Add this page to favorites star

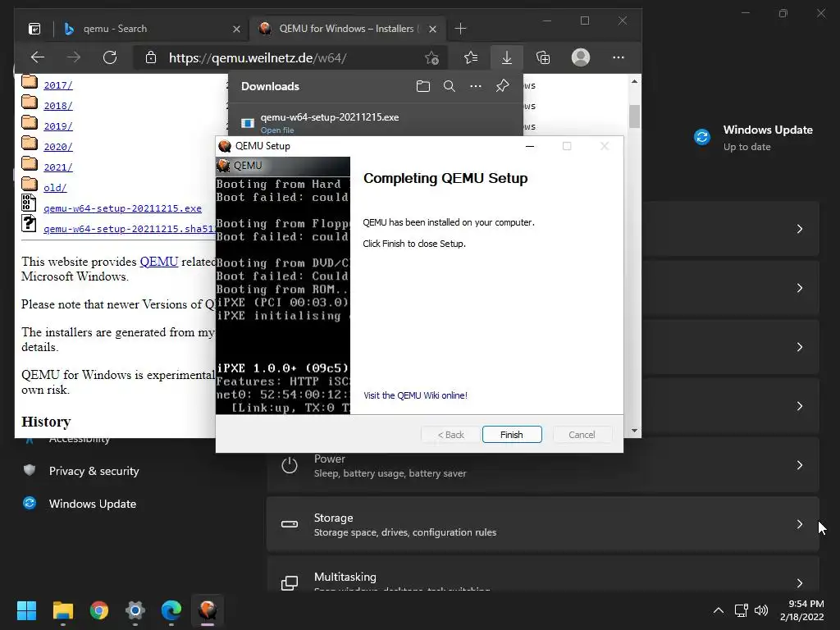point(431,57)
